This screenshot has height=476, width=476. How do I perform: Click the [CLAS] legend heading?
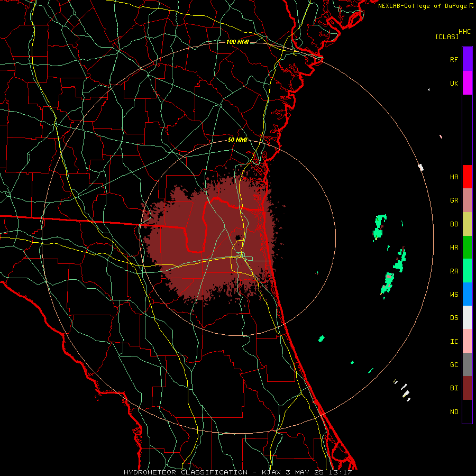click(447, 36)
